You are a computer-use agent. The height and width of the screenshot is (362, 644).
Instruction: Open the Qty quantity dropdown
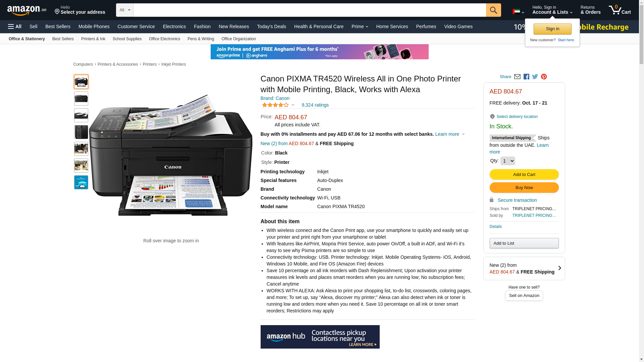click(x=507, y=161)
